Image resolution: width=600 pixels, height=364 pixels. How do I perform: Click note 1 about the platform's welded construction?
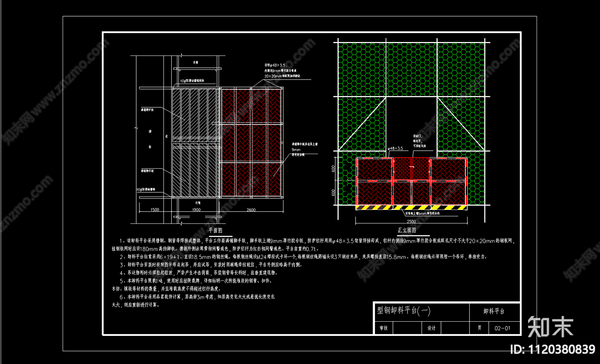[313, 245]
